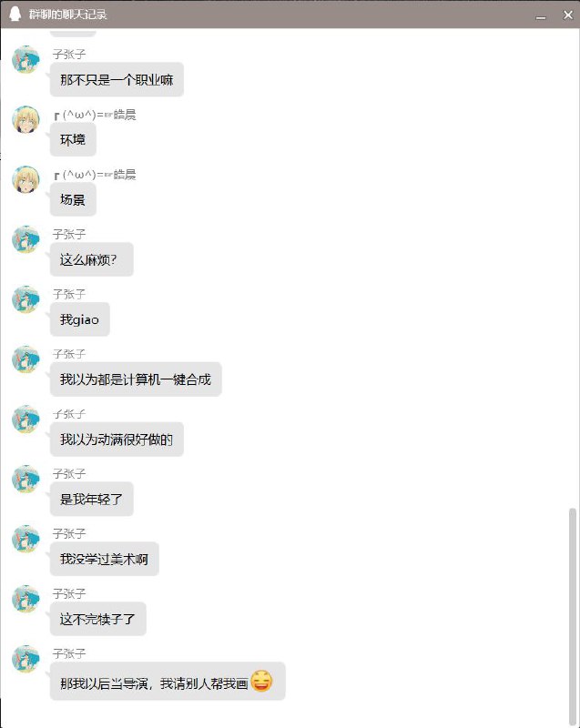Select bubble 我以为都是计算机一键合成
The image size is (580, 728).
136,379
